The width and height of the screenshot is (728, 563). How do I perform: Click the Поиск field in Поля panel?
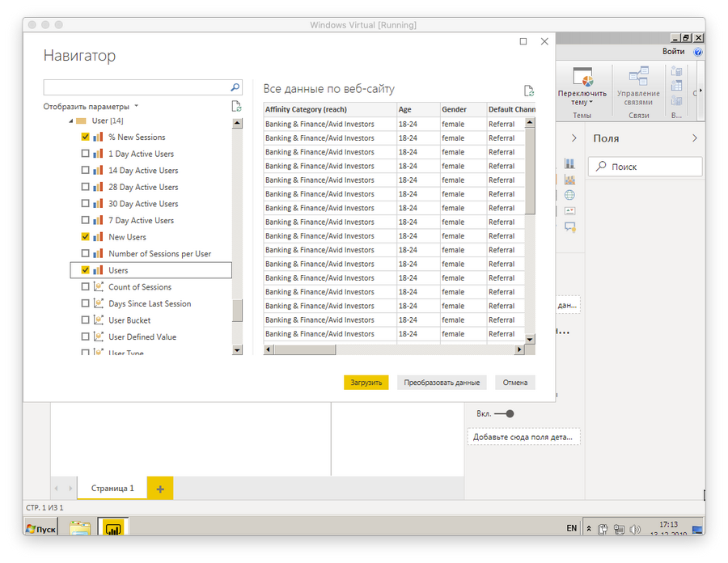pos(645,167)
